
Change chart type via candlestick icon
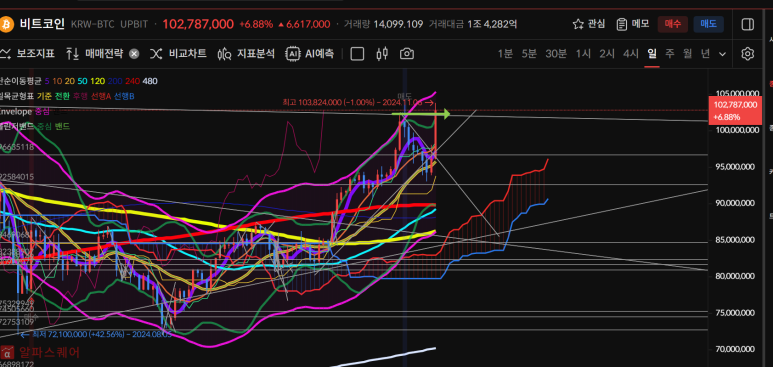pyautogui.click(x=382, y=54)
